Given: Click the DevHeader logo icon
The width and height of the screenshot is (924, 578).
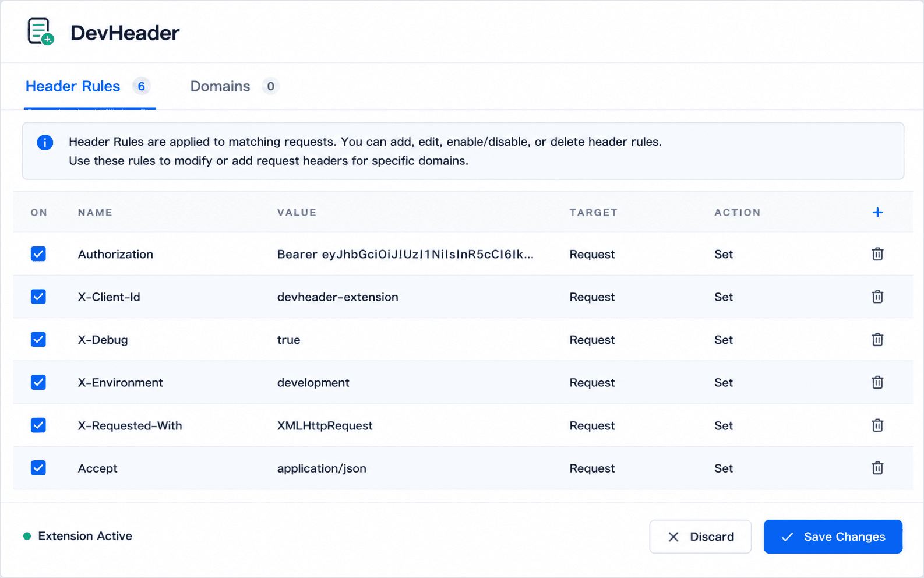Looking at the screenshot, I should tap(41, 31).
